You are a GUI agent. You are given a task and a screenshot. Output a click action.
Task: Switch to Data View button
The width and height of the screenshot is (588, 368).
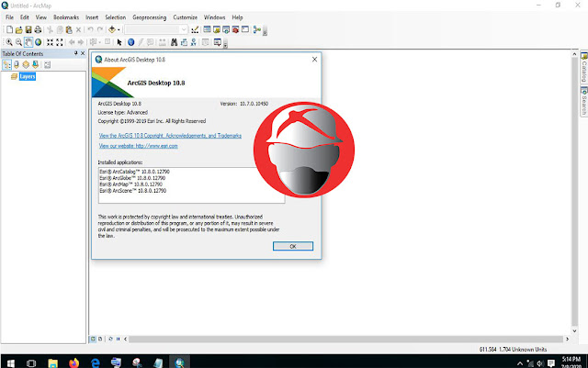(x=93, y=339)
